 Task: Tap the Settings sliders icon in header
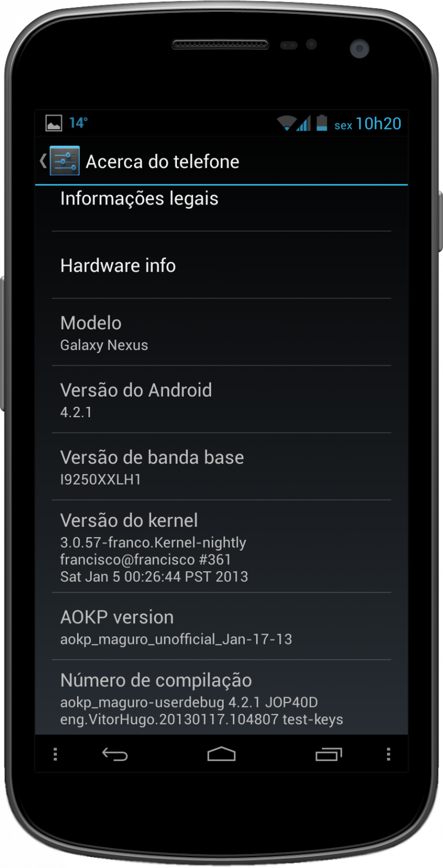point(65,161)
